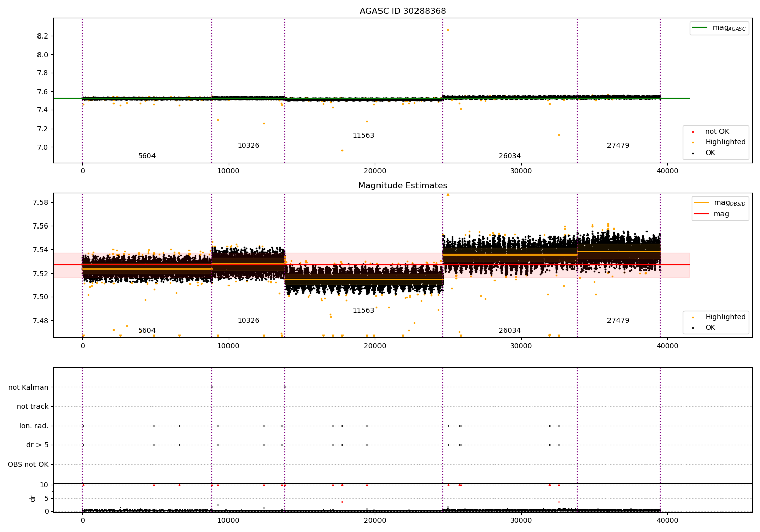Click the 8.2 tick on top y-axis
This screenshot has width=760, height=532.
(43, 36)
